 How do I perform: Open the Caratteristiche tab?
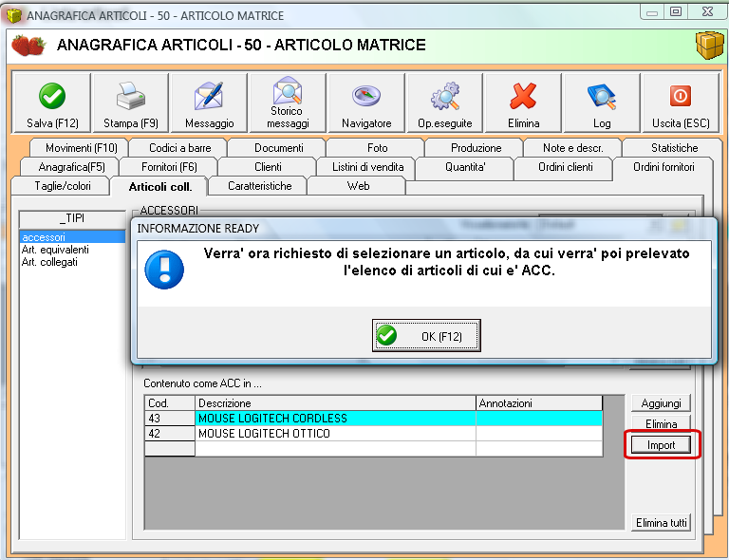point(259,186)
